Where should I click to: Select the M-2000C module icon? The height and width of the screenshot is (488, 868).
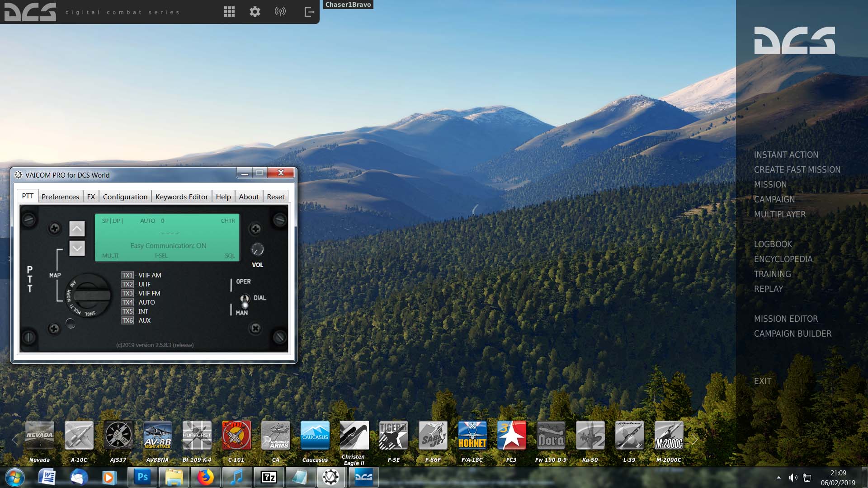coord(669,435)
